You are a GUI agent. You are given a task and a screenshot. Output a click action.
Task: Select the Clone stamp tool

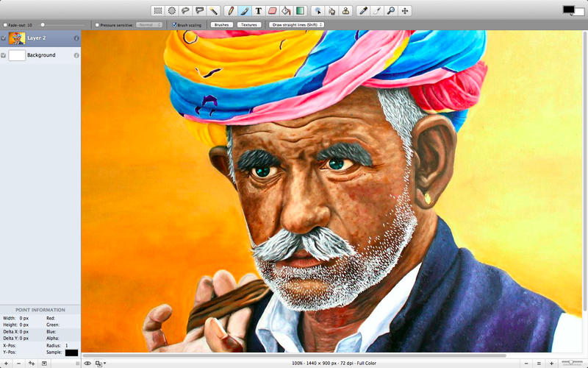pos(345,11)
